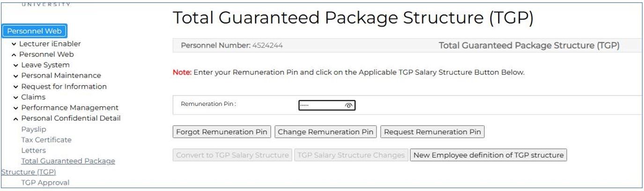The width and height of the screenshot is (644, 191).
Task: Expand the Personal Maintenance chevron
Action: pos(16,76)
